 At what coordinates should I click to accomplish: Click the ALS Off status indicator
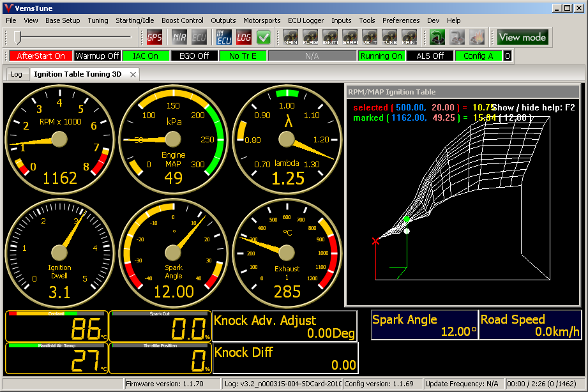(430, 56)
